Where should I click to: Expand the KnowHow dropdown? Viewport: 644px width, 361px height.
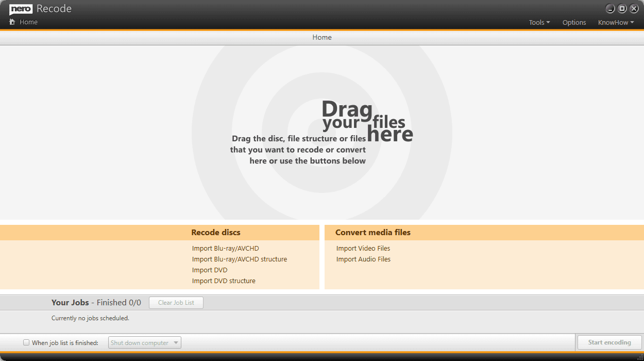coord(615,22)
